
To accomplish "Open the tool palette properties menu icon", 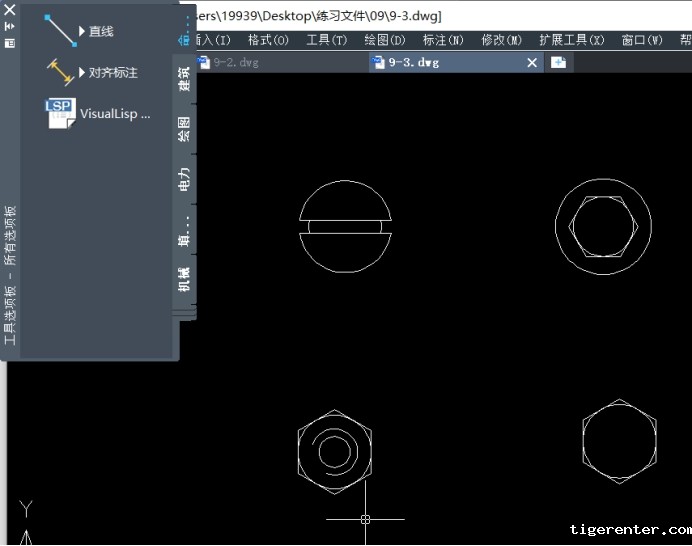I will pyautogui.click(x=9, y=44).
